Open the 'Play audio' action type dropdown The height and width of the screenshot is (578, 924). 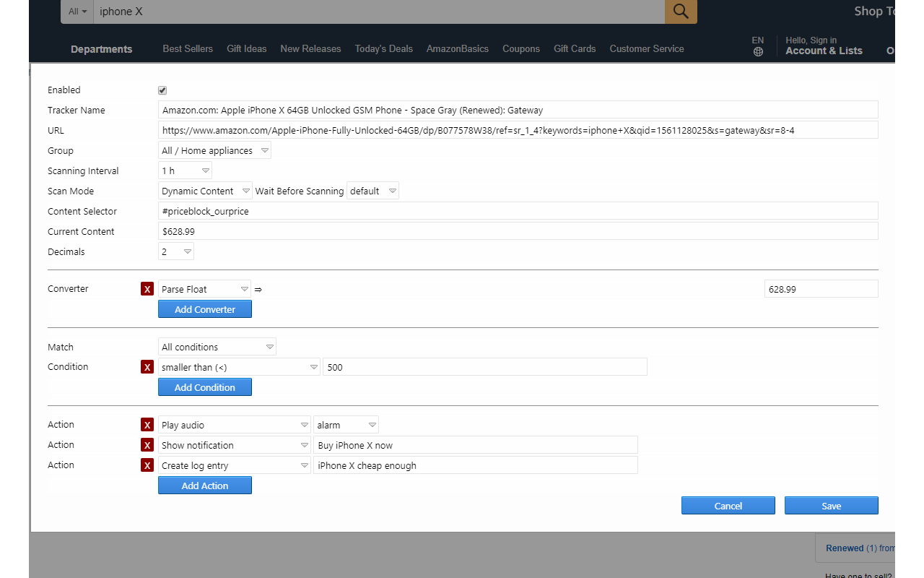point(235,425)
